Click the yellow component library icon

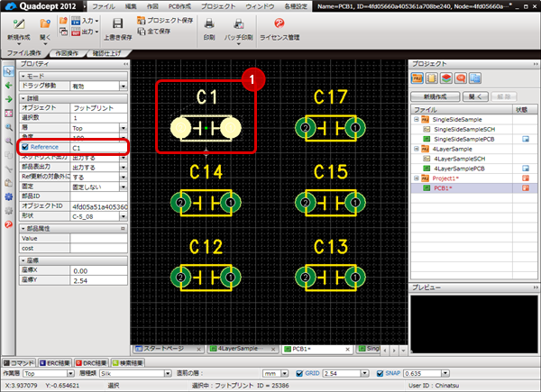tap(432, 77)
